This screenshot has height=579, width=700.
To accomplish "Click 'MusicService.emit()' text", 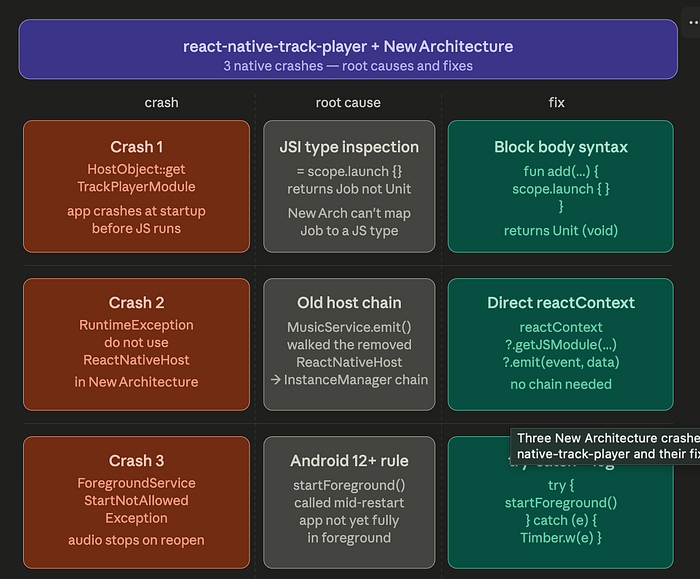I will tap(349, 327).
